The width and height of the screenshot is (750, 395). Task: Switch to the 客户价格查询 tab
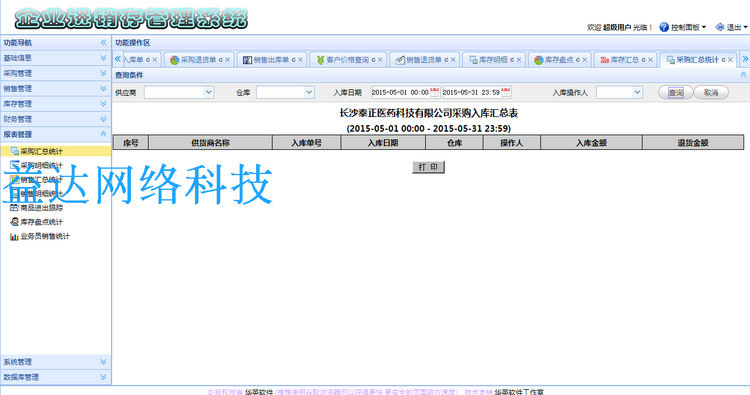(x=348, y=60)
